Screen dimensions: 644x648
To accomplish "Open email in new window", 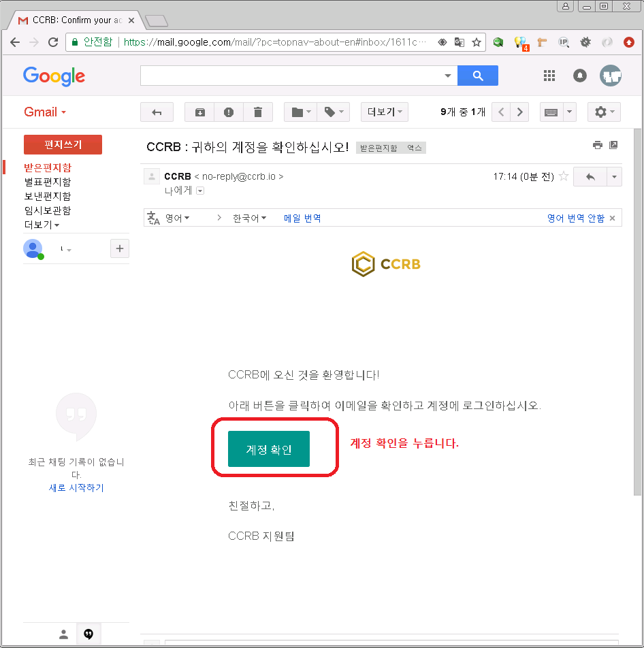I will click(613, 145).
